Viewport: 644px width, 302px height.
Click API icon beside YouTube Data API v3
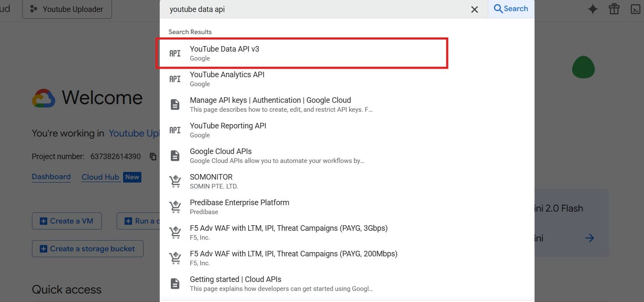(x=175, y=53)
